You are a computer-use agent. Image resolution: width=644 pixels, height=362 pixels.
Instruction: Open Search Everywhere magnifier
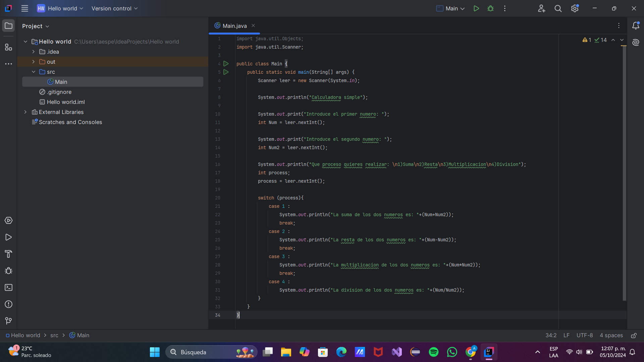(558, 8)
